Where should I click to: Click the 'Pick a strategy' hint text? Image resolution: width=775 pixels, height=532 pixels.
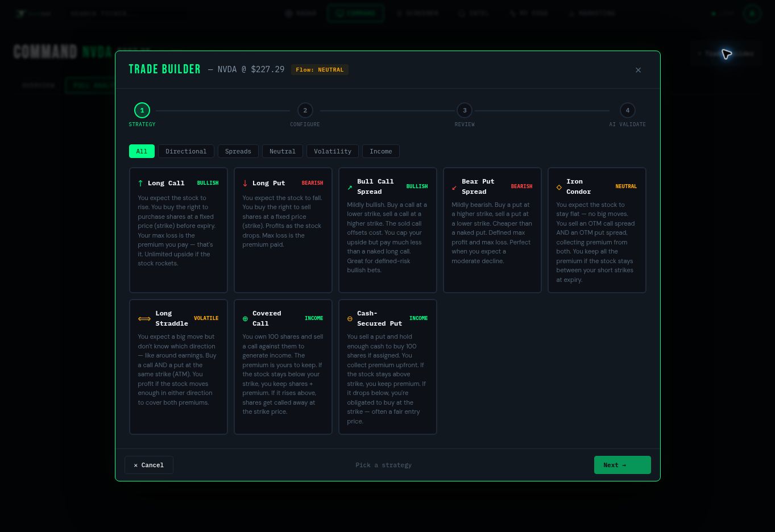[x=383, y=465]
